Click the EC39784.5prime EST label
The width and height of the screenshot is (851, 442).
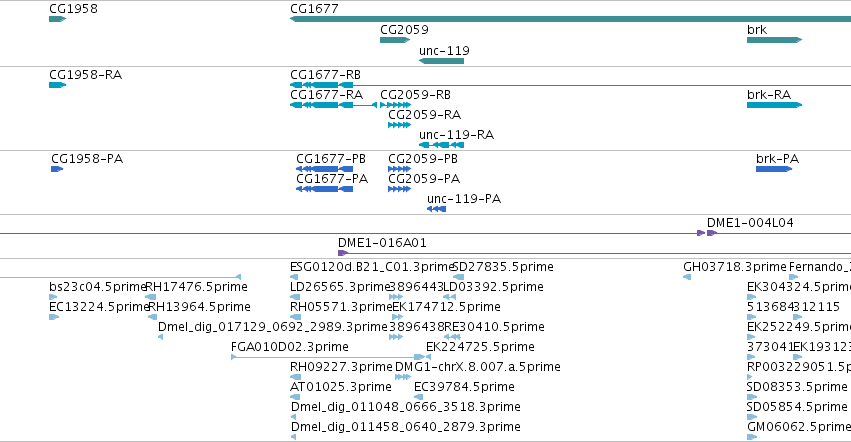click(464, 387)
